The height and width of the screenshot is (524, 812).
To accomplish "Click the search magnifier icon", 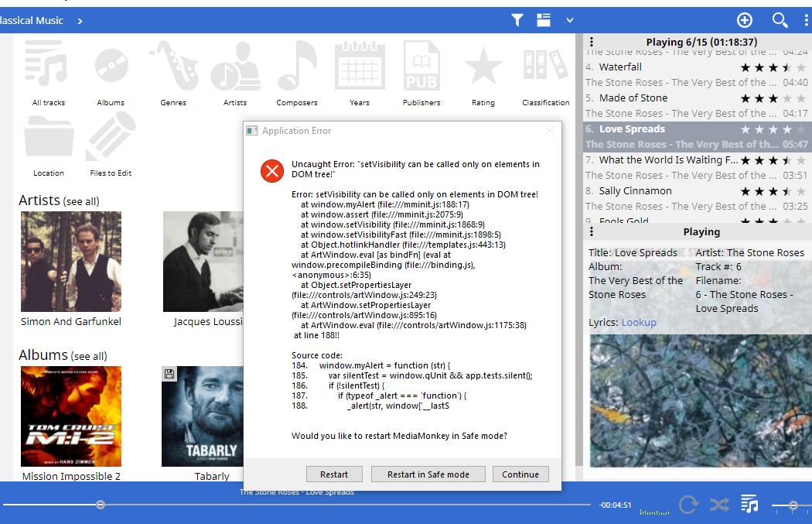I will 780,21.
